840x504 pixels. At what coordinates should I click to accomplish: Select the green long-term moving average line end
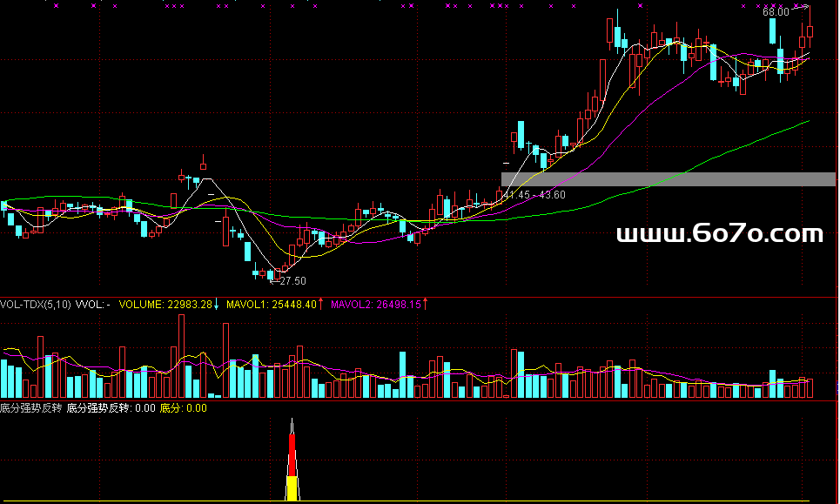[x=808, y=121]
